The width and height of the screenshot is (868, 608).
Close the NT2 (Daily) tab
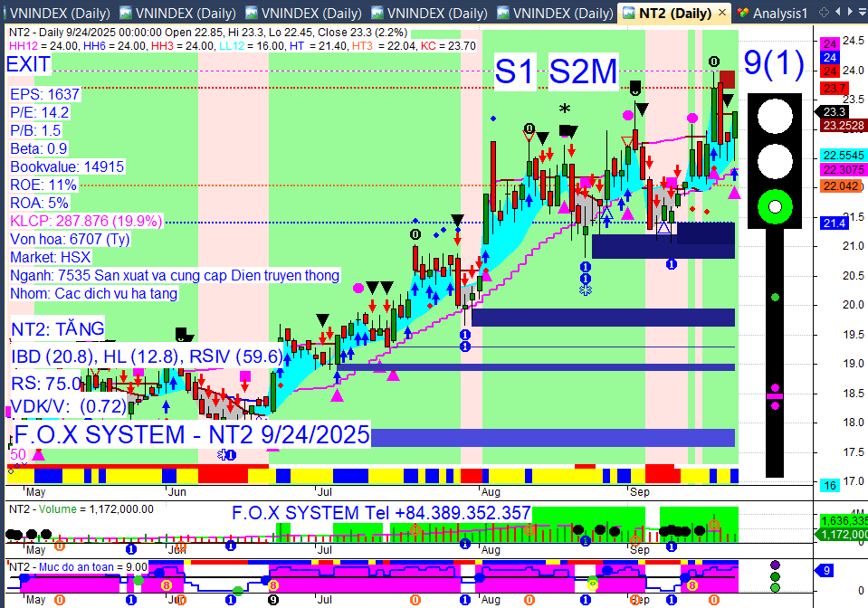pyautogui.click(x=722, y=12)
